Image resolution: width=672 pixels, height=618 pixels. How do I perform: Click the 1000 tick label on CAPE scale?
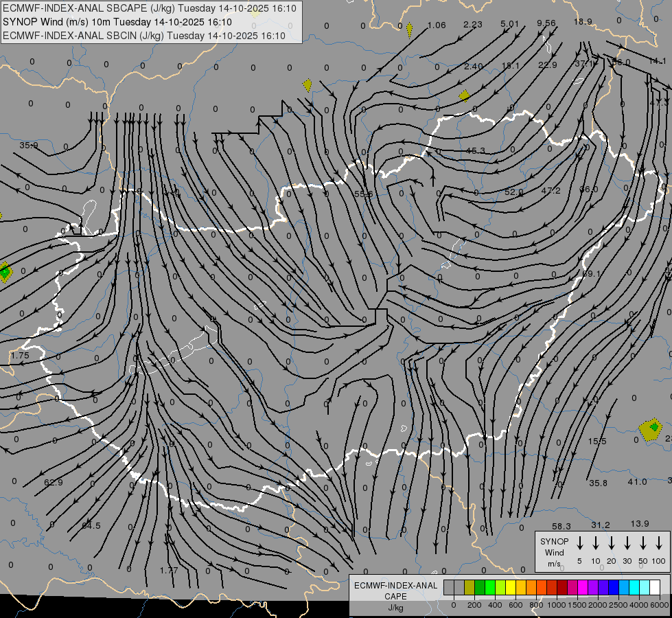coord(556,605)
